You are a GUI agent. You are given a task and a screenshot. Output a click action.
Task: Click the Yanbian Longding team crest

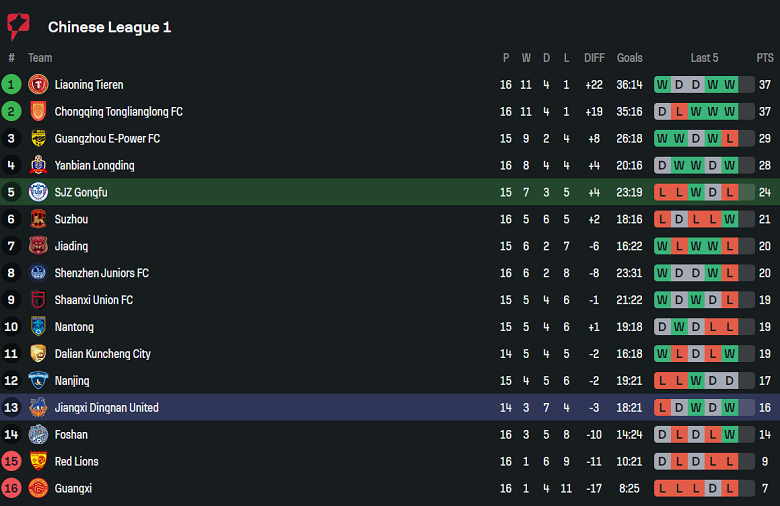click(38, 166)
